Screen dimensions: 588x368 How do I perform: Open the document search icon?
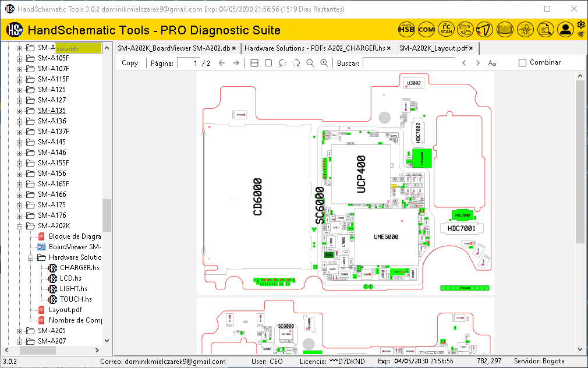pos(546,29)
